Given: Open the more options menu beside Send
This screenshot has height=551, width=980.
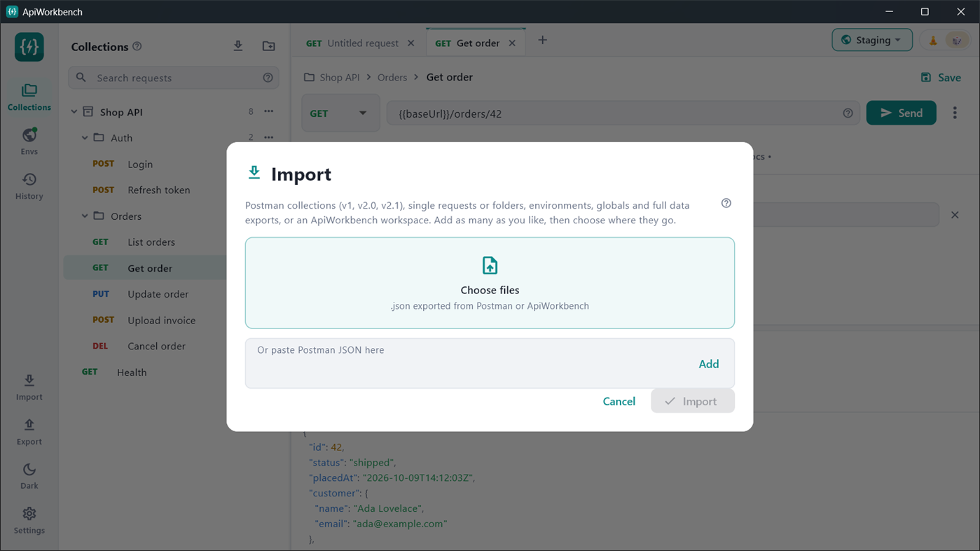Looking at the screenshot, I should coord(955,113).
